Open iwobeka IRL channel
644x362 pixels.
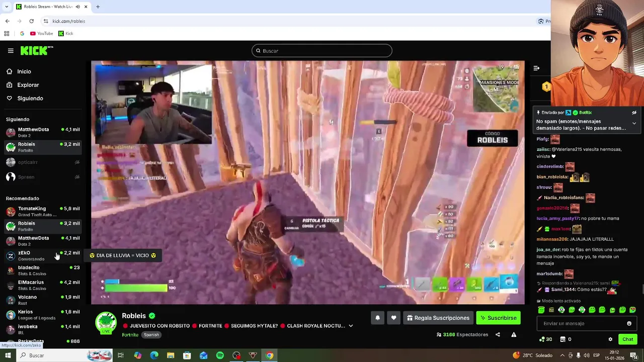pyautogui.click(x=43, y=329)
